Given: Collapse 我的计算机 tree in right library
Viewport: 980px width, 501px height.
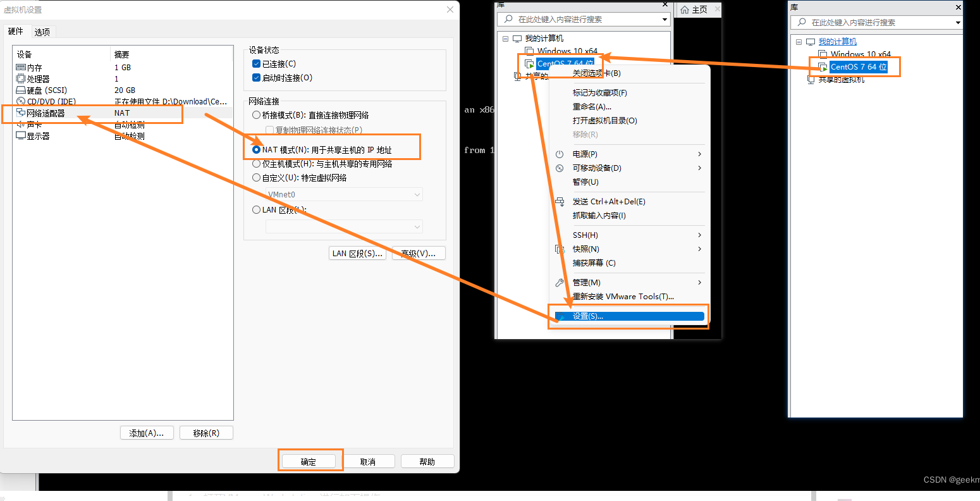Looking at the screenshot, I should point(799,42).
